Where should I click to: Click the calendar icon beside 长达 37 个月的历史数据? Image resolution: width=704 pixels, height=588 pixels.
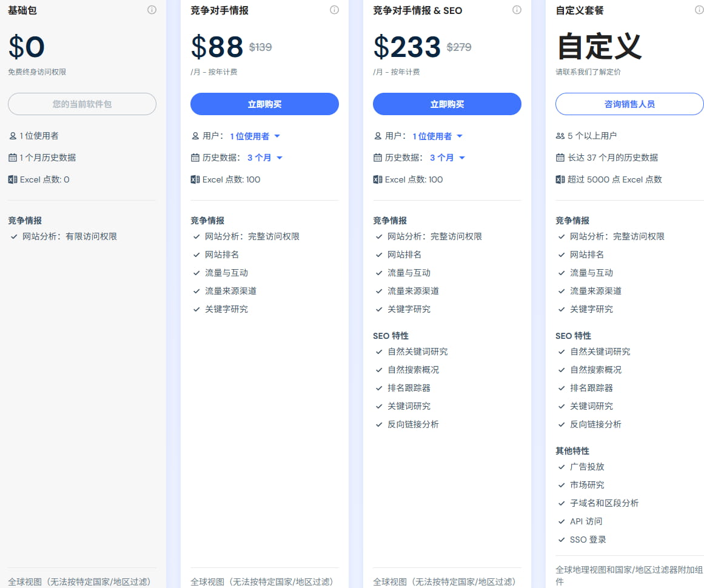click(560, 158)
